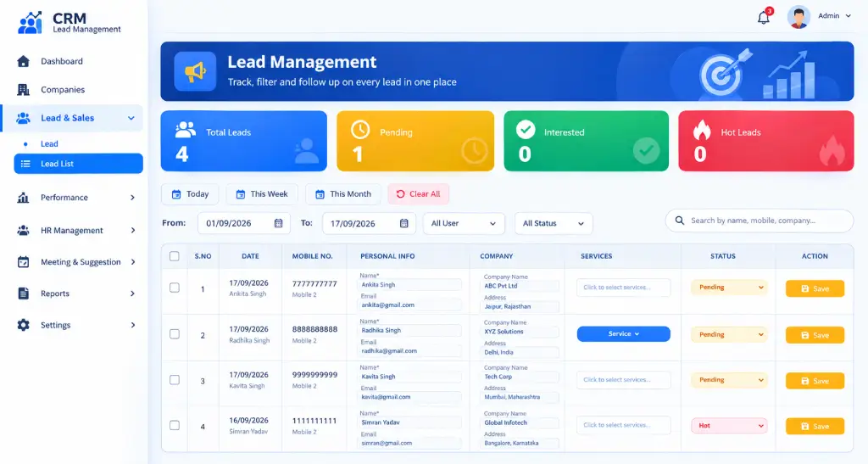Save the Radhika Singh lead row
The width and height of the screenshot is (868, 464).
click(815, 335)
